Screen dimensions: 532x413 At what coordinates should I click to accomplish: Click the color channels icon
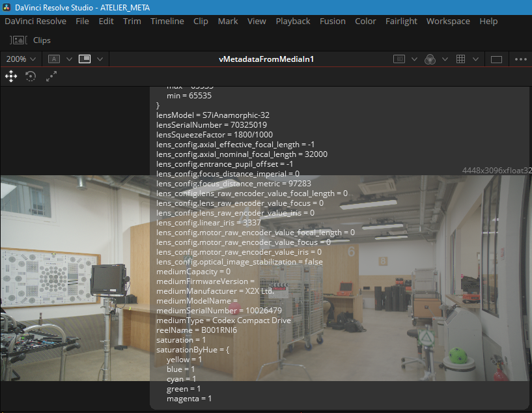pos(430,59)
